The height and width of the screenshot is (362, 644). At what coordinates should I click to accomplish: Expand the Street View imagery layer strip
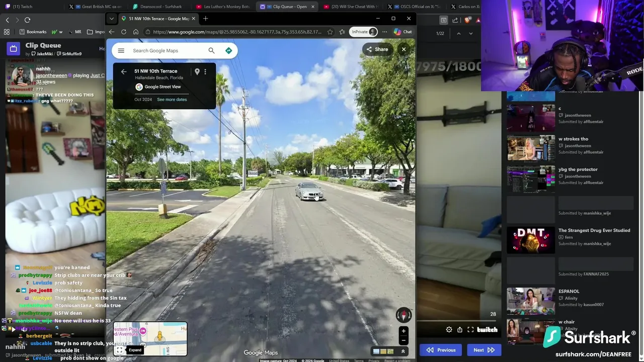tap(403, 351)
